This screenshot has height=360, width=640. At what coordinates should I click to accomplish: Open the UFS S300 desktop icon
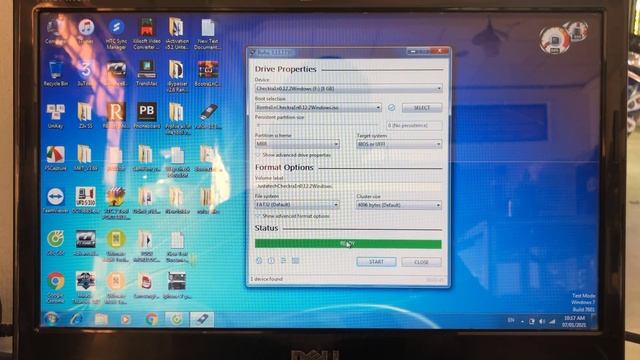tap(86, 200)
